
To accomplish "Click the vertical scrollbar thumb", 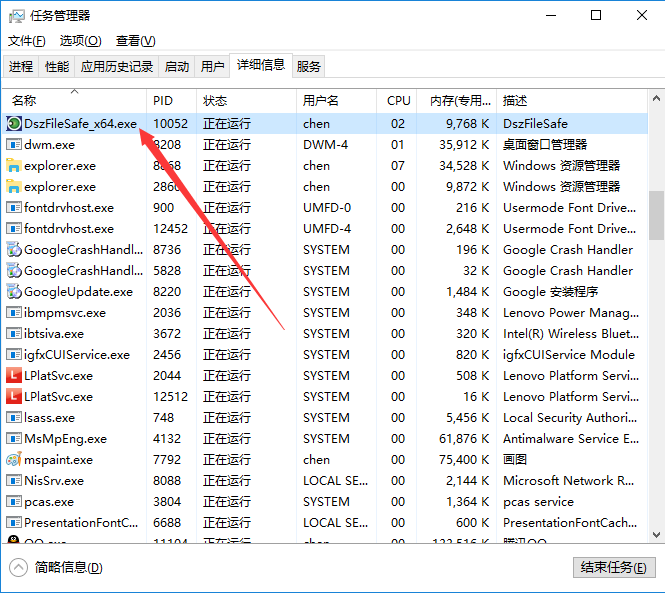I will point(656,215).
